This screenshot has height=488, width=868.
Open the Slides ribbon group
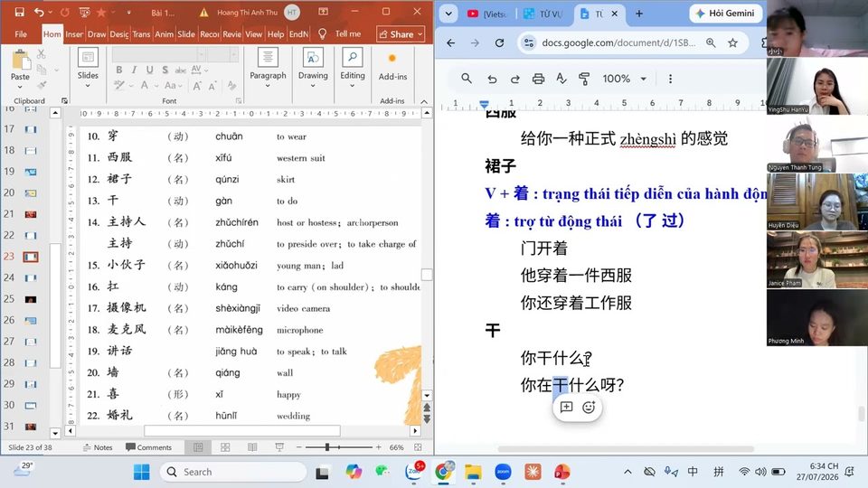pyautogui.click(x=88, y=68)
